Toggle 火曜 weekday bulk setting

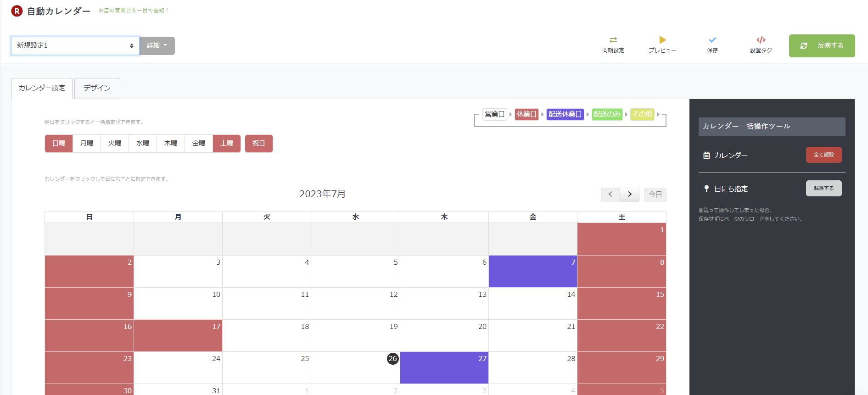coord(115,144)
